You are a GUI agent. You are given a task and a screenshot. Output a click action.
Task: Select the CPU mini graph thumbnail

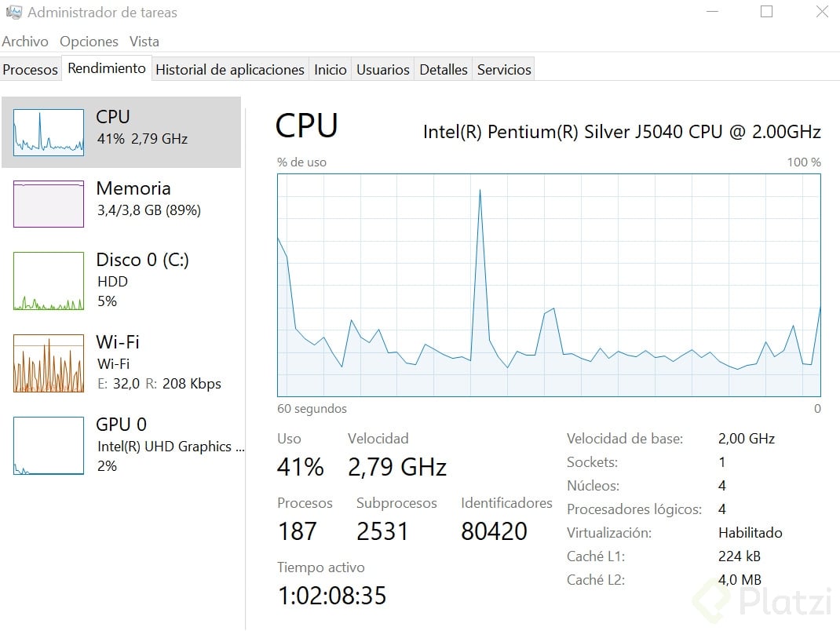tap(48, 132)
